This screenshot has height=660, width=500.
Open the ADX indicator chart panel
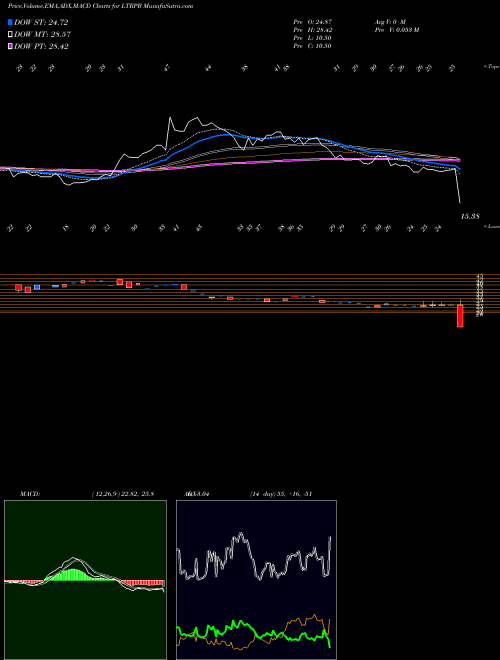256,580
